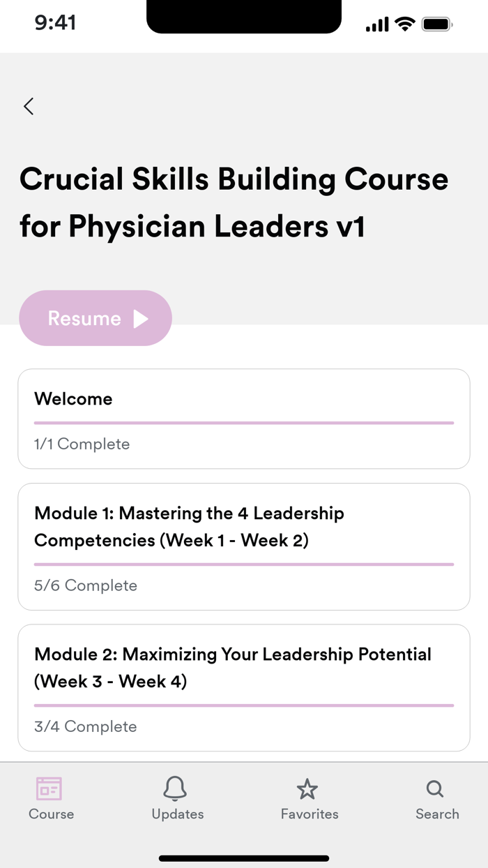Go back using the chevron arrow
The image size is (488, 868).
click(x=29, y=106)
